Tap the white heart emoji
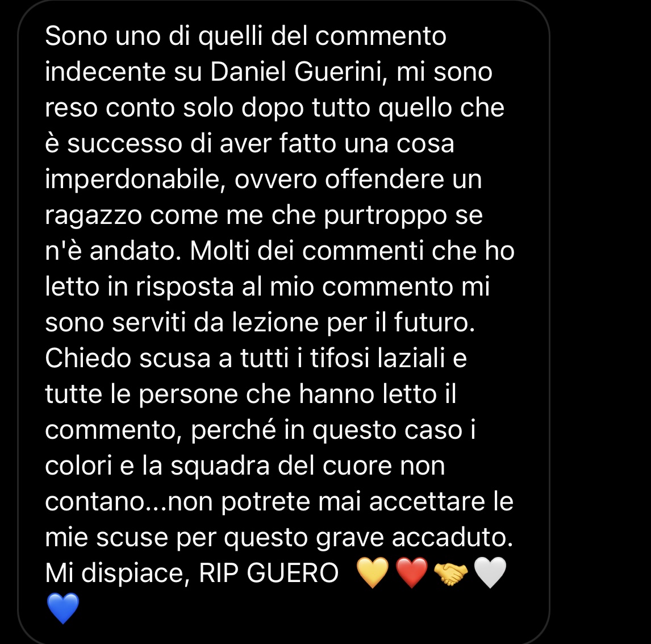The height and width of the screenshot is (644, 651). click(490, 574)
